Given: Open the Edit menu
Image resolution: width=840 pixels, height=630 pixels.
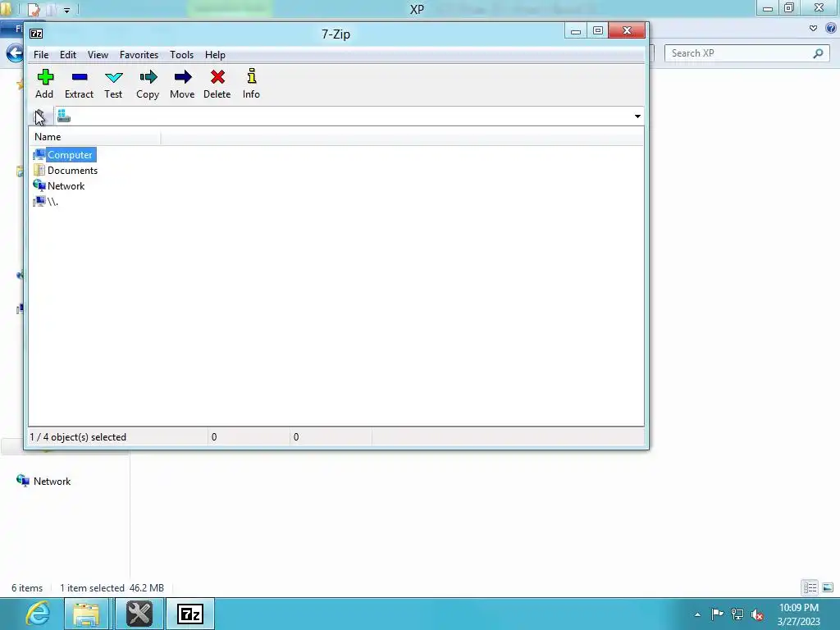Looking at the screenshot, I should 67,55.
